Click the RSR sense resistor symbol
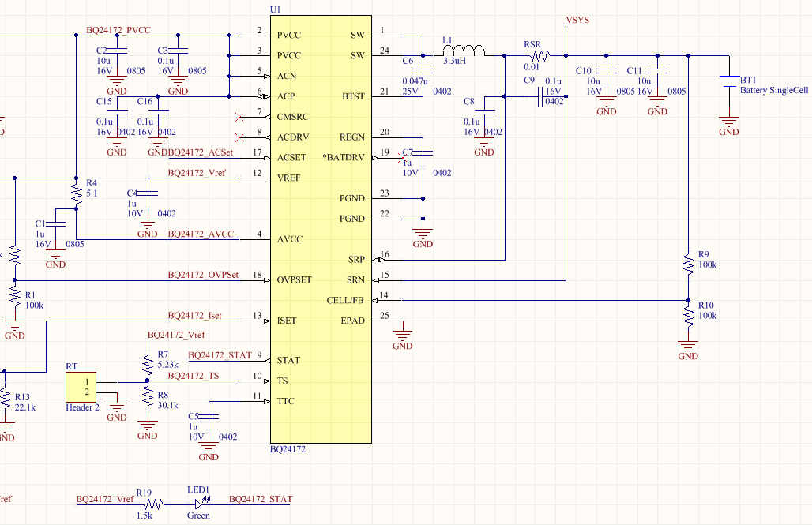Screen dimensions: 812x525 tap(539, 55)
